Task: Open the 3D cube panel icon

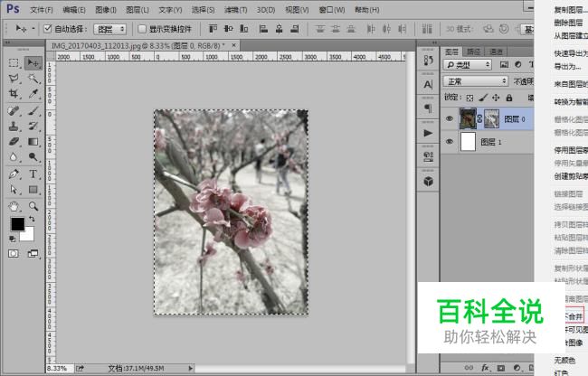Action: tap(428, 182)
